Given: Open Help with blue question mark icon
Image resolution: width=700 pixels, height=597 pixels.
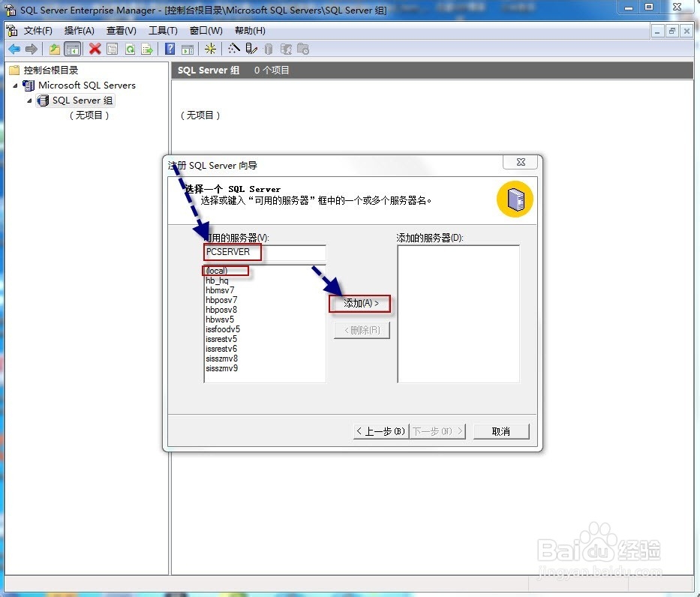Looking at the screenshot, I should pyautogui.click(x=170, y=49).
